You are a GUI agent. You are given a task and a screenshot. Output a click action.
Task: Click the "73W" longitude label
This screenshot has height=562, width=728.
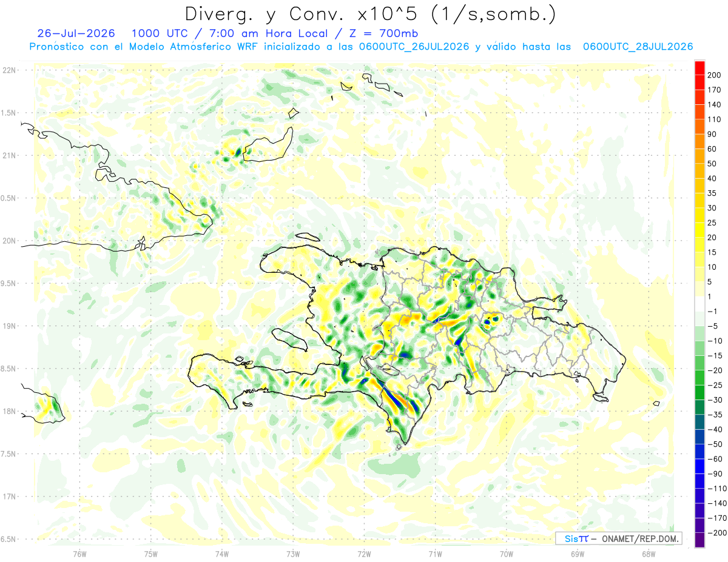293,554
